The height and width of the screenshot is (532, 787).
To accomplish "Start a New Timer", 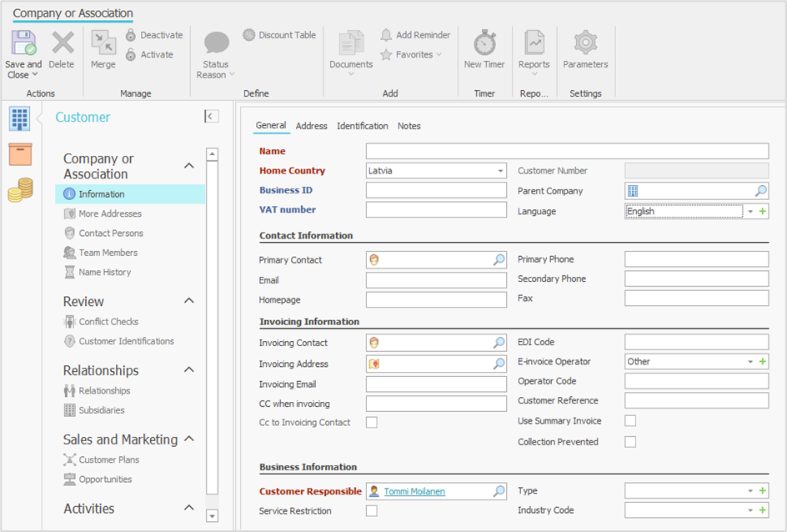I will coord(484,43).
